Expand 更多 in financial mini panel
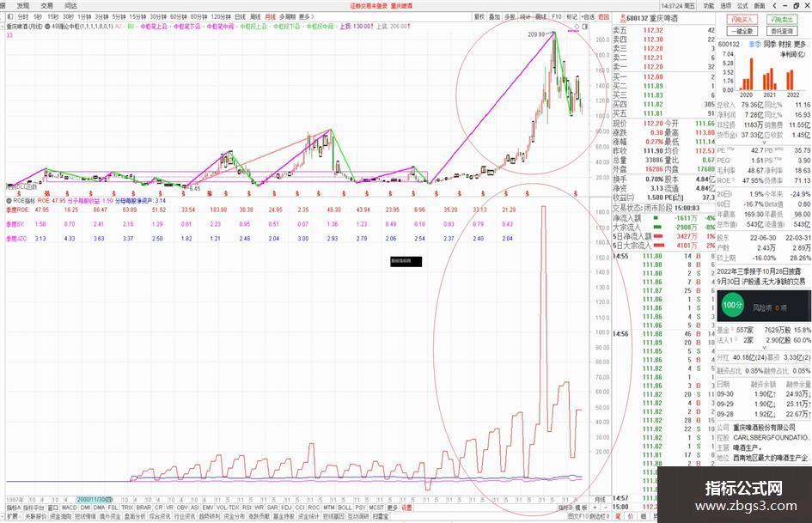812x523 pixels. pyautogui.click(x=800, y=45)
